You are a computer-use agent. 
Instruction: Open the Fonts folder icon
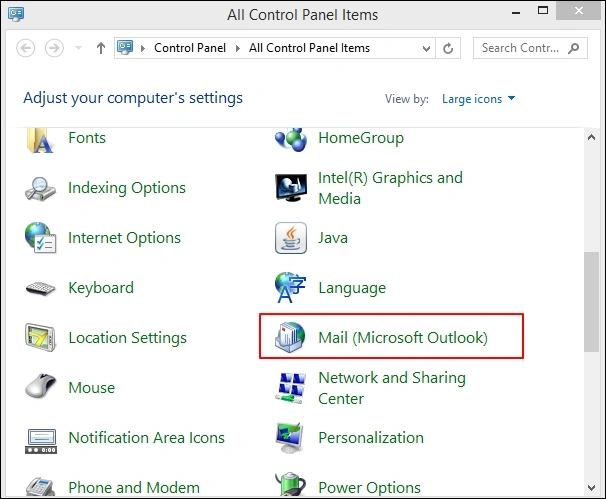[x=40, y=140]
